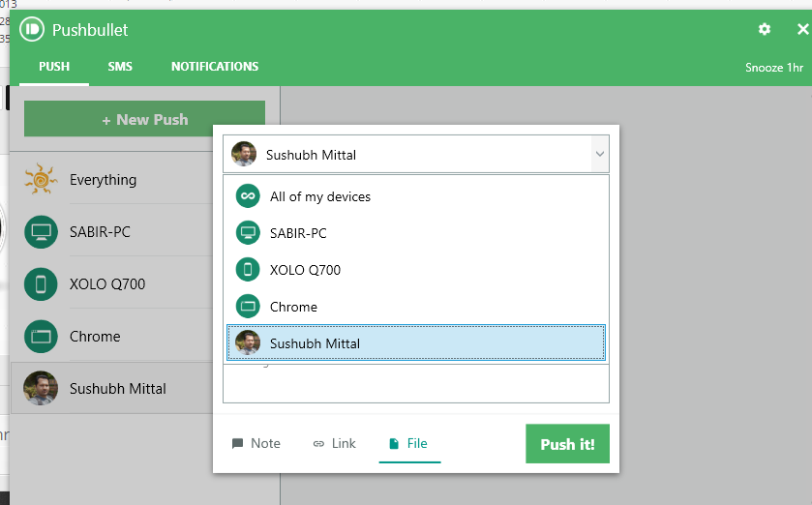Image resolution: width=812 pixels, height=505 pixels.
Task: Click the infinity icon for all devices
Action: pyautogui.click(x=249, y=196)
